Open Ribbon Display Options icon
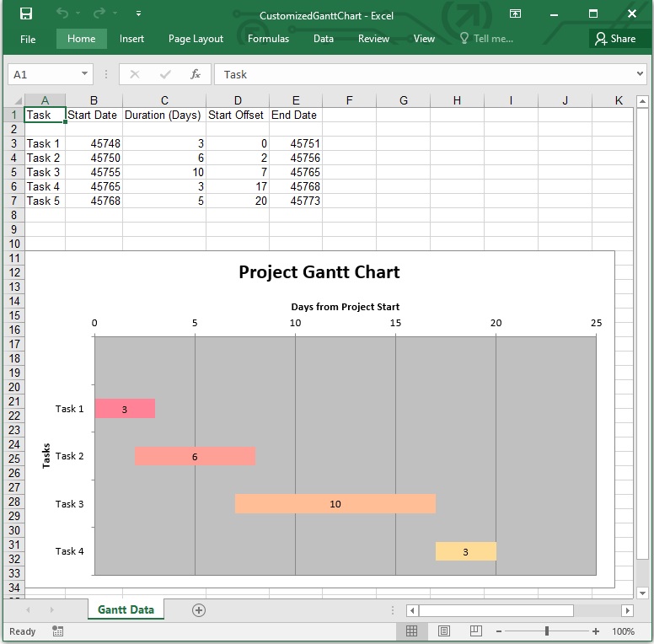The image size is (654, 644). 515,13
